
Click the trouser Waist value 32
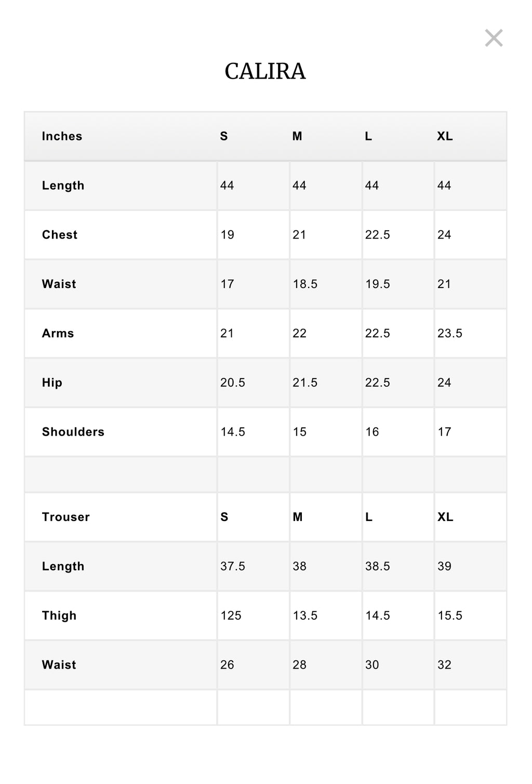click(x=444, y=665)
